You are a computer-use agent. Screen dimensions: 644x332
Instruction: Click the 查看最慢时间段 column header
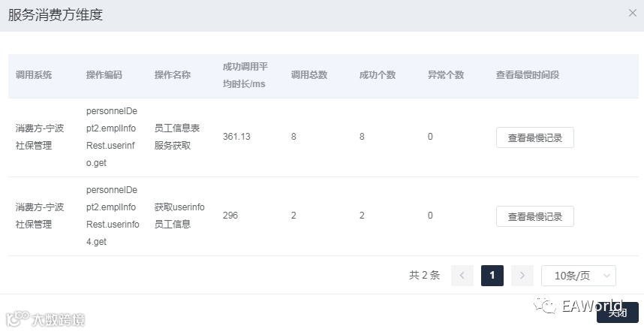tap(528, 75)
